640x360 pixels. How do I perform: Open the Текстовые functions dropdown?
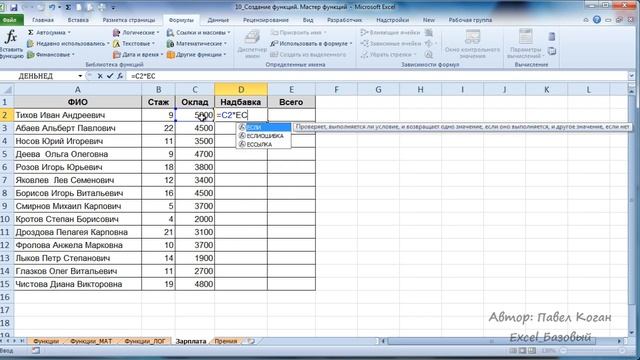tap(153, 43)
